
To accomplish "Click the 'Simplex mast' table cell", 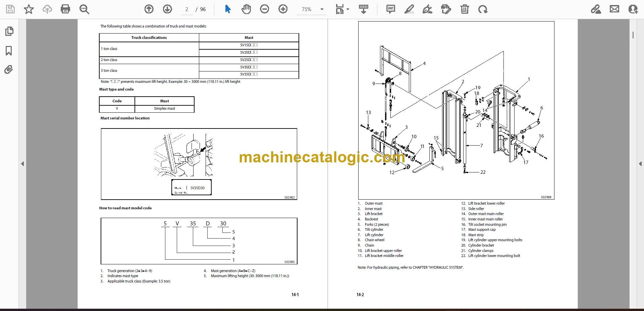I will 164,109.
